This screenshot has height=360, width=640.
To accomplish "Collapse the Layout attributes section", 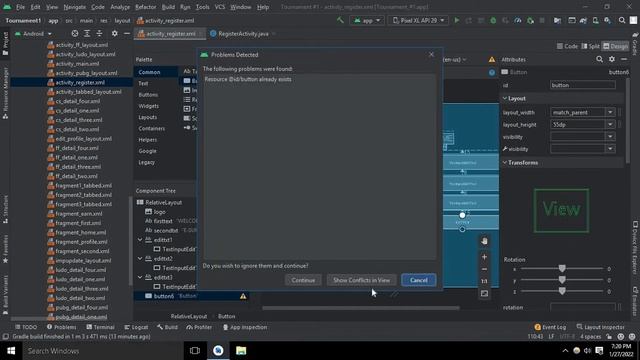I will [x=505, y=98].
